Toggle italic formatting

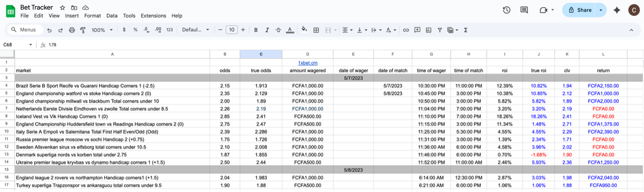(267, 30)
